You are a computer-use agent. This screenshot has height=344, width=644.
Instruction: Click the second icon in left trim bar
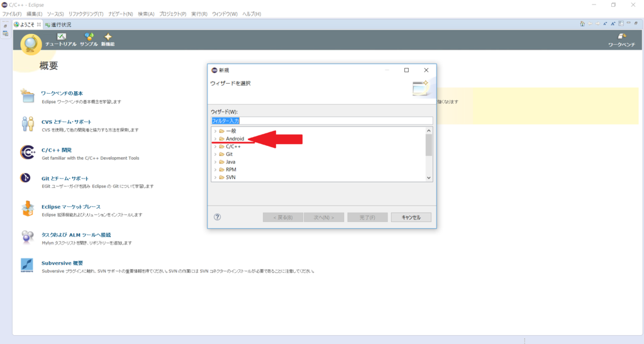(5, 33)
